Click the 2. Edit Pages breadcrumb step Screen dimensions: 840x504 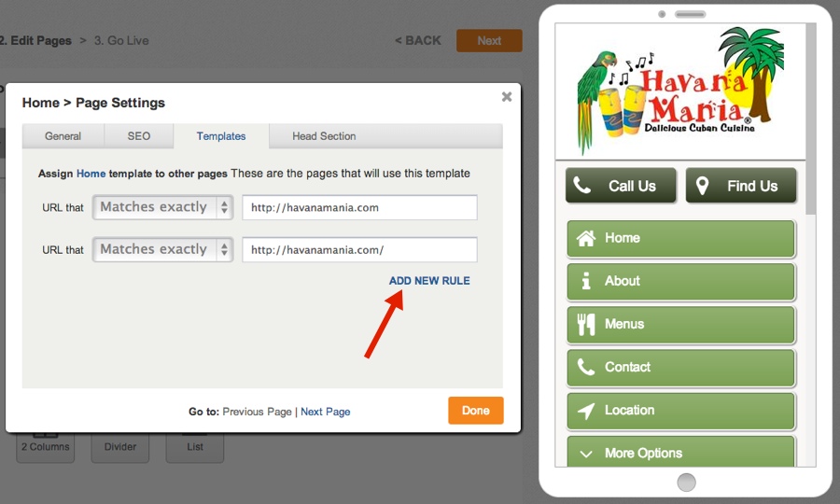35,41
